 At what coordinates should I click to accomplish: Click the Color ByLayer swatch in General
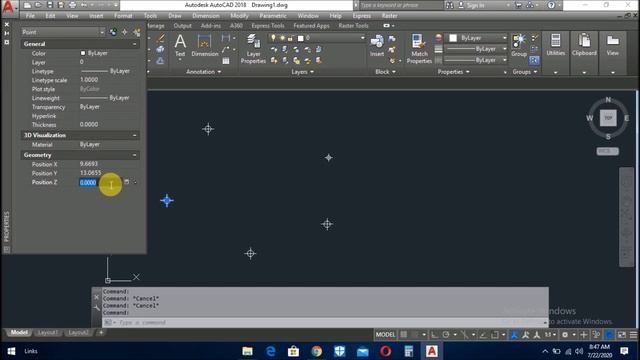coord(83,53)
